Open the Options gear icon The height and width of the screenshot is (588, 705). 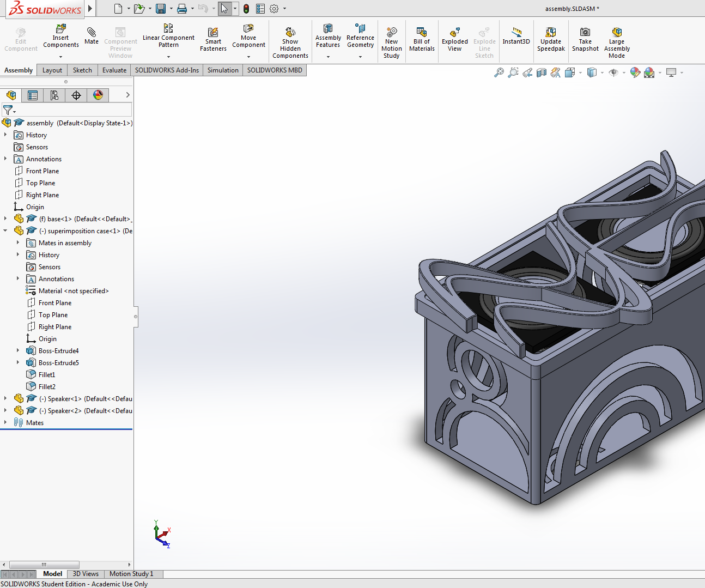(274, 8)
